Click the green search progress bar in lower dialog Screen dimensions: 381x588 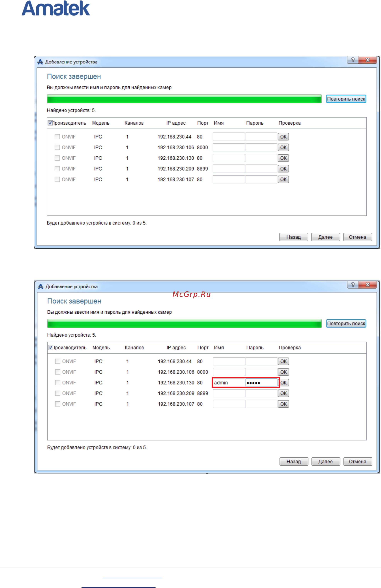184,323
